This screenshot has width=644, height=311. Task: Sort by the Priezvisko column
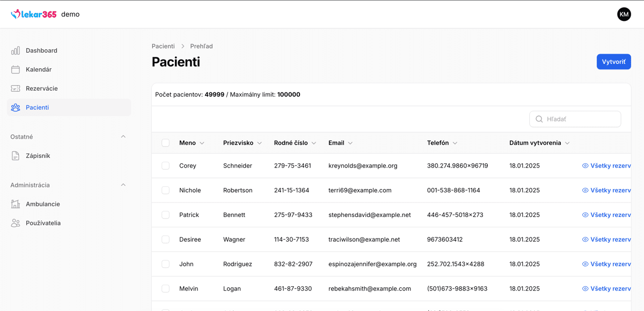tap(242, 143)
